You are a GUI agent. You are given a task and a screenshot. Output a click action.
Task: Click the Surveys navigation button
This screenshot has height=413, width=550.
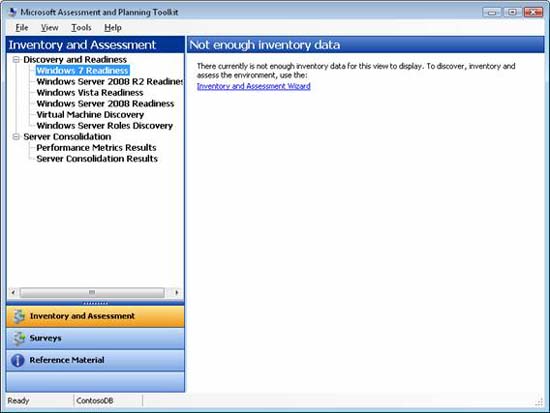click(95, 338)
